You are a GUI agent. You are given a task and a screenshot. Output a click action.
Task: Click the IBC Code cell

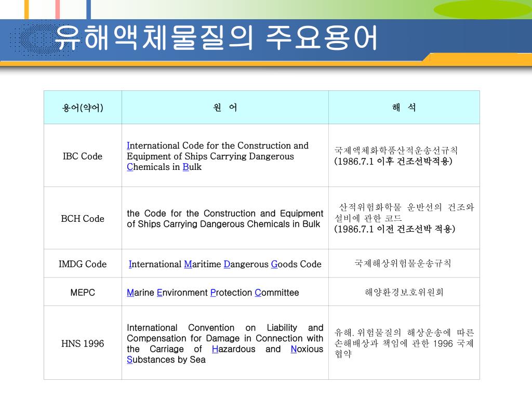pyautogui.click(x=83, y=156)
